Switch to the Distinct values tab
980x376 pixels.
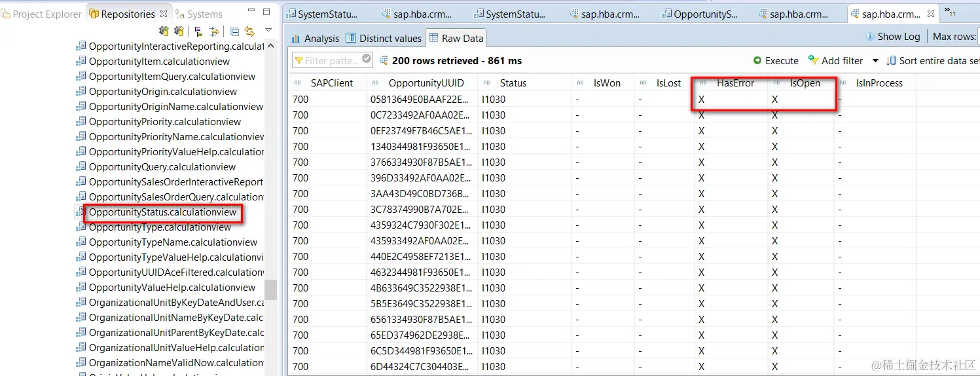click(383, 38)
